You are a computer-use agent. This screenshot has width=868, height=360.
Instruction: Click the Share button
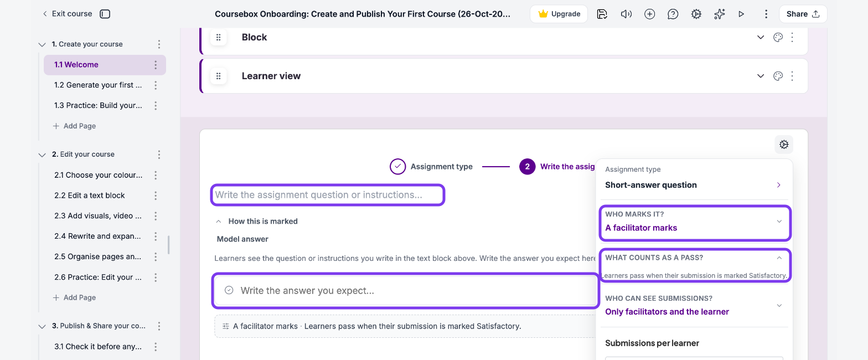coord(803,14)
